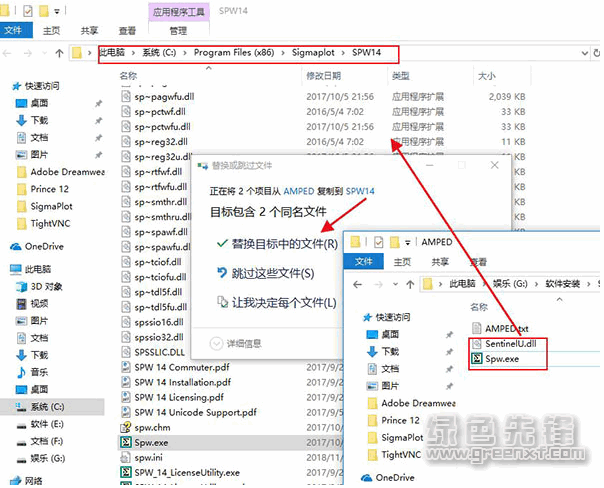Viewport: 604px width, 488px height.
Task: Click the up arrow in SPW14 navigation bar
Action: pyautogui.click(x=59, y=53)
